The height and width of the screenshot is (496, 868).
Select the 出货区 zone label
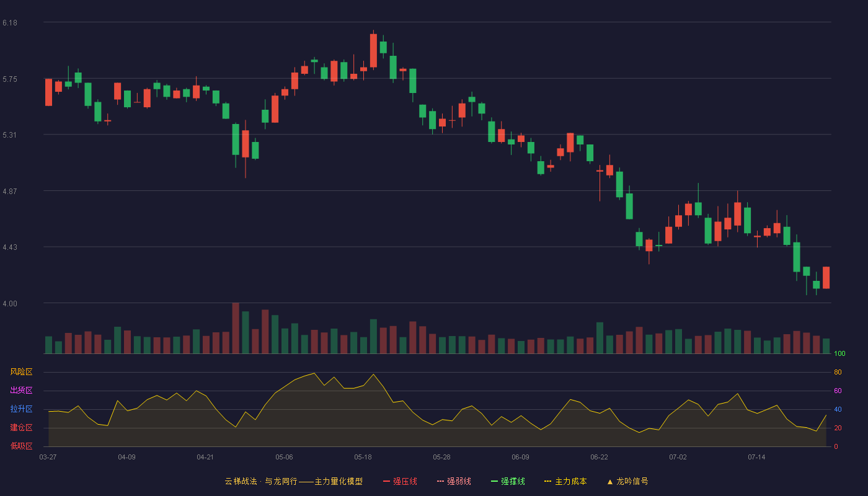[21, 391]
